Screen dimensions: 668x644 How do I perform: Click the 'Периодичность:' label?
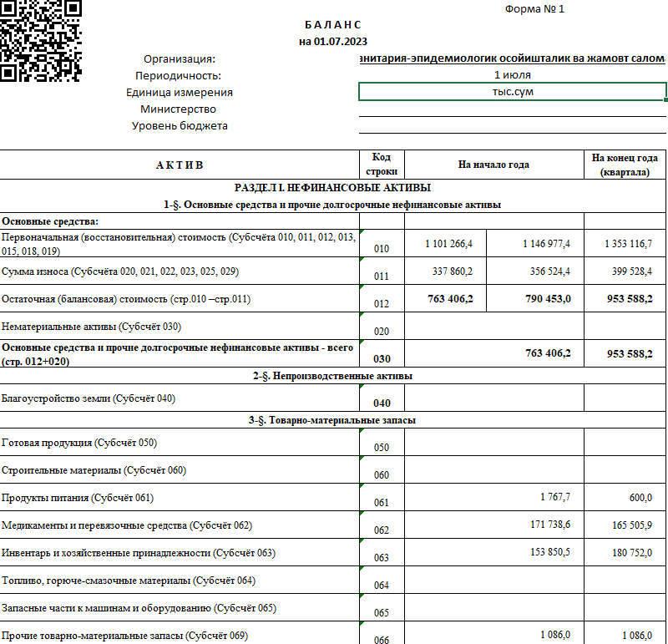(179, 75)
